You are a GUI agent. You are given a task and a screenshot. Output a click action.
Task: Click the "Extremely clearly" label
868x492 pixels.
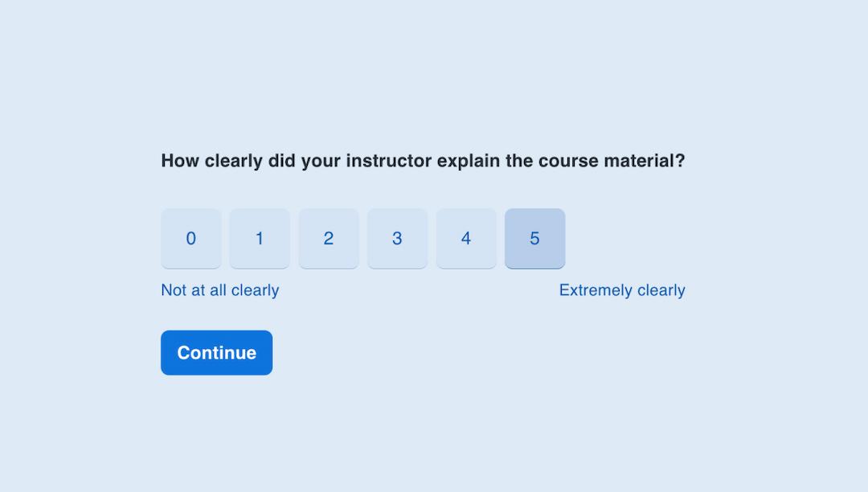point(622,290)
